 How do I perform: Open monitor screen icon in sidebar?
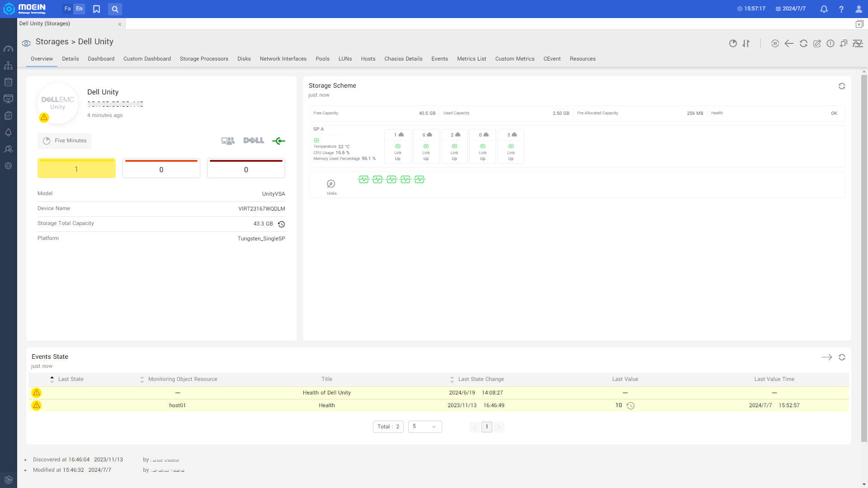8,99
